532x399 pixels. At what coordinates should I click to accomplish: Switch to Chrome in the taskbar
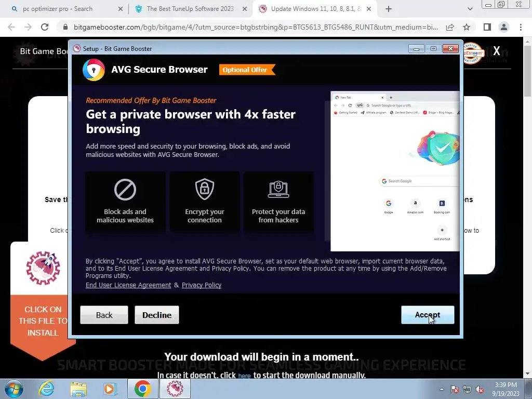142,389
